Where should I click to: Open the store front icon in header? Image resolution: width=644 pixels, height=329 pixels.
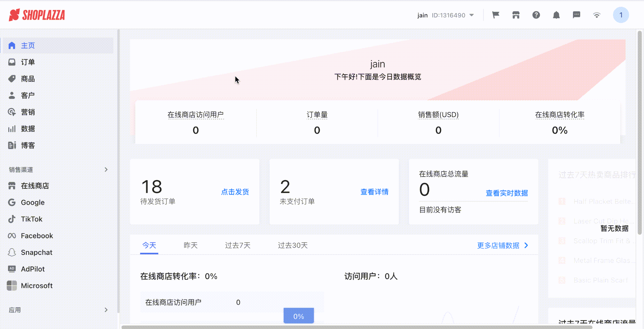click(516, 15)
